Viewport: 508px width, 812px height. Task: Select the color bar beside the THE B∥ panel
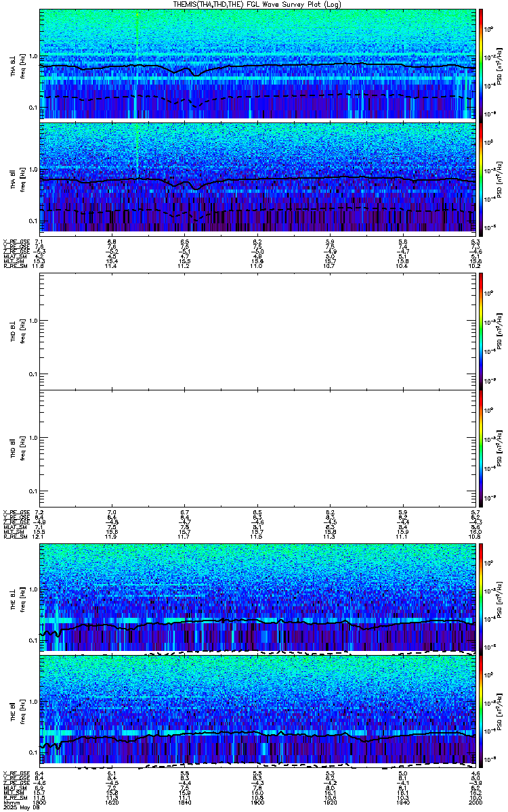(481, 712)
